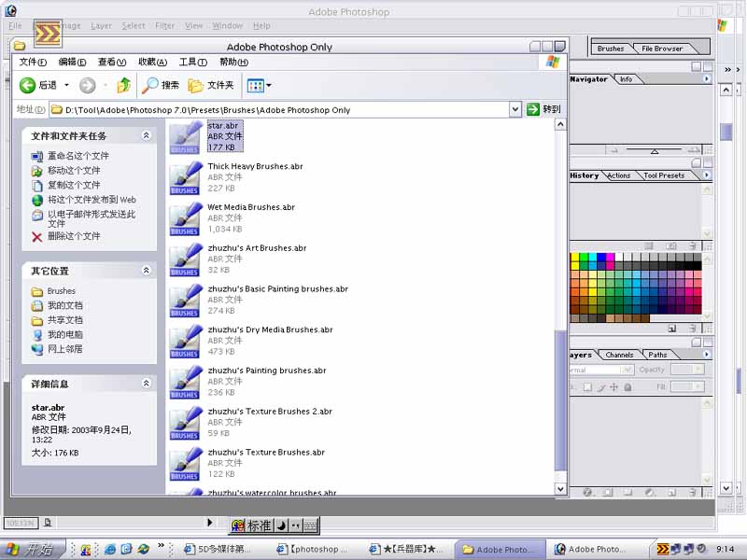Open the Layers palette flyout menu
The width and height of the screenshot is (747, 560).
pos(707,355)
